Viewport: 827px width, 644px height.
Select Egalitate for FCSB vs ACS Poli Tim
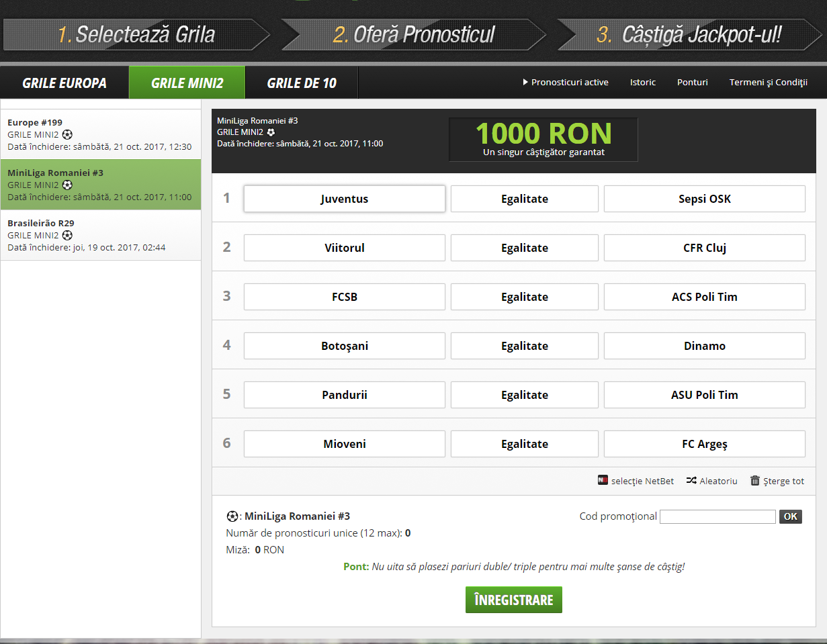pos(525,297)
